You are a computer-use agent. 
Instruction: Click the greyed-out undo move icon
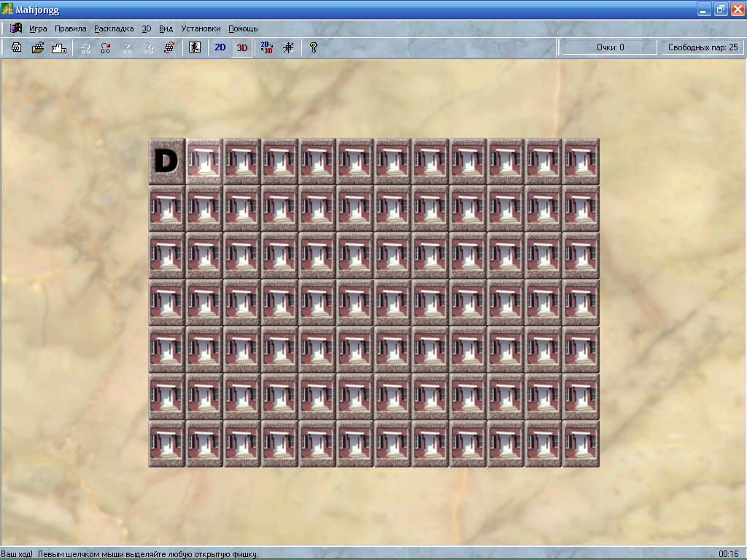[85, 47]
